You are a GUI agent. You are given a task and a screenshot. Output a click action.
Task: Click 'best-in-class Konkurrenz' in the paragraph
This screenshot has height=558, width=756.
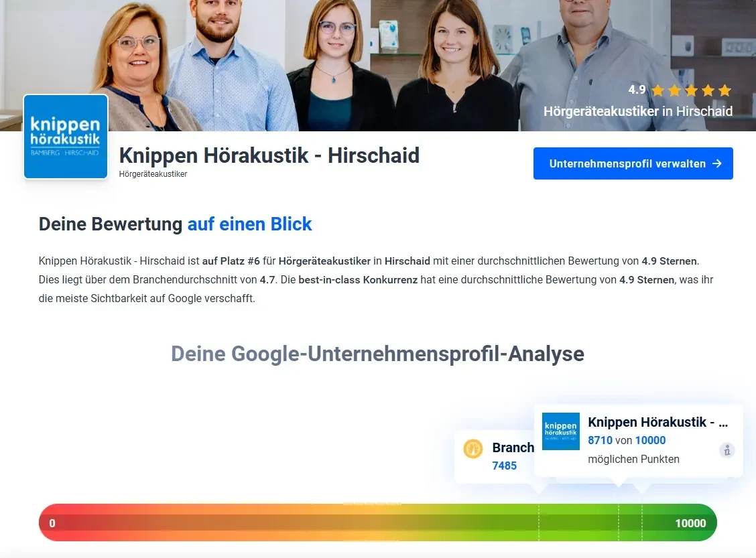click(358, 280)
